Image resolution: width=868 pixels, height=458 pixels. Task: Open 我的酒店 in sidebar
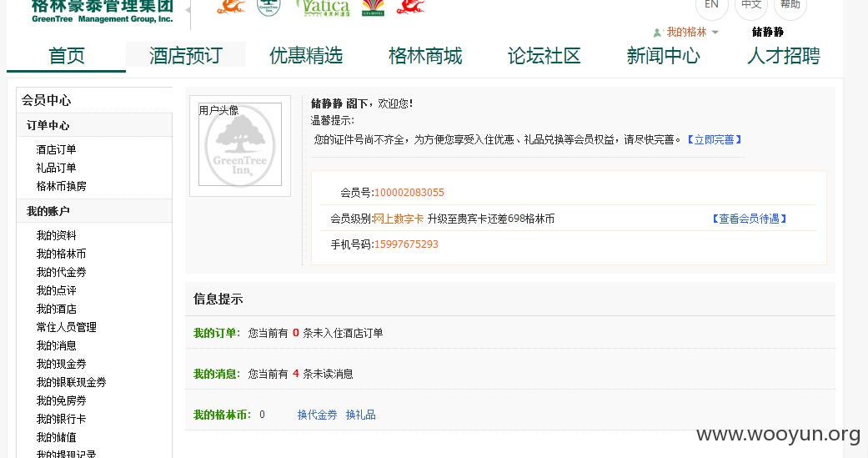[56, 309]
